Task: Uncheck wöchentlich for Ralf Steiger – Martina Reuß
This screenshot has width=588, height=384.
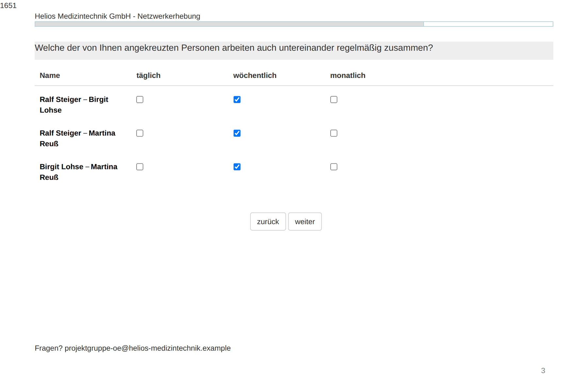Action: (x=237, y=133)
